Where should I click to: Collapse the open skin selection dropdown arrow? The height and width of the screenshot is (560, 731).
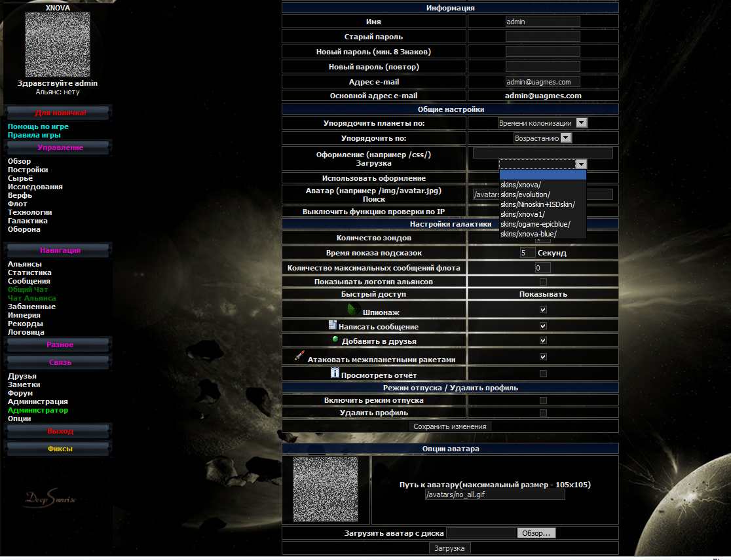click(x=581, y=164)
